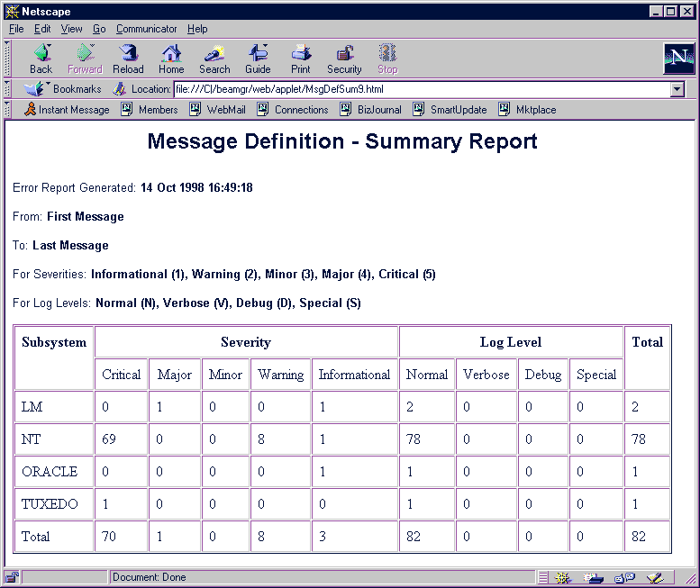Click the 'Informational' column header
Viewport: 700px width, 588px height.
pyautogui.click(x=354, y=375)
